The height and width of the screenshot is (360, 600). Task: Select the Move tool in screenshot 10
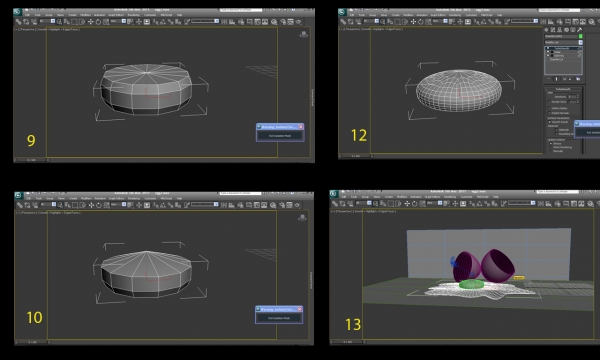tap(91, 205)
